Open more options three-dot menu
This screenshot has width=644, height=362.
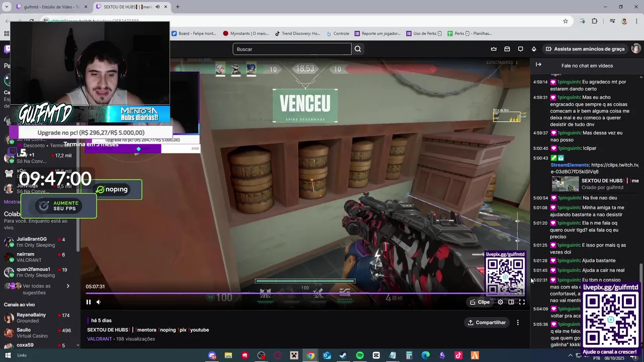[518, 322]
